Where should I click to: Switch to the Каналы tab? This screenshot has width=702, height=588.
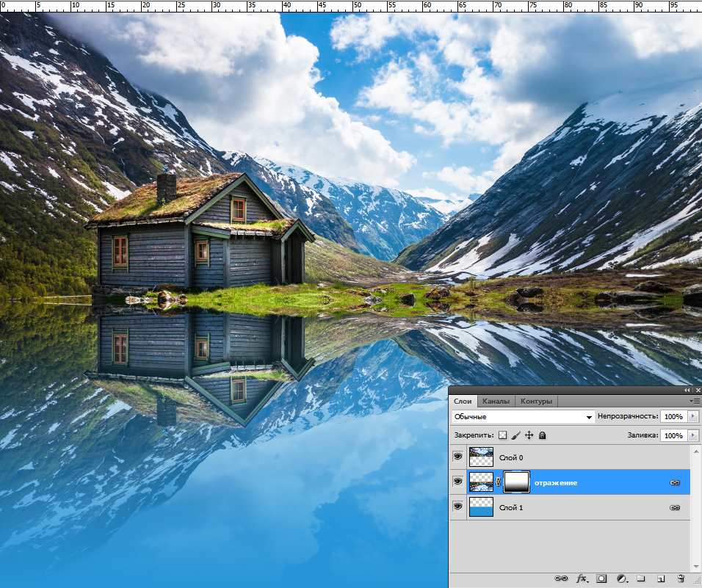tap(496, 402)
